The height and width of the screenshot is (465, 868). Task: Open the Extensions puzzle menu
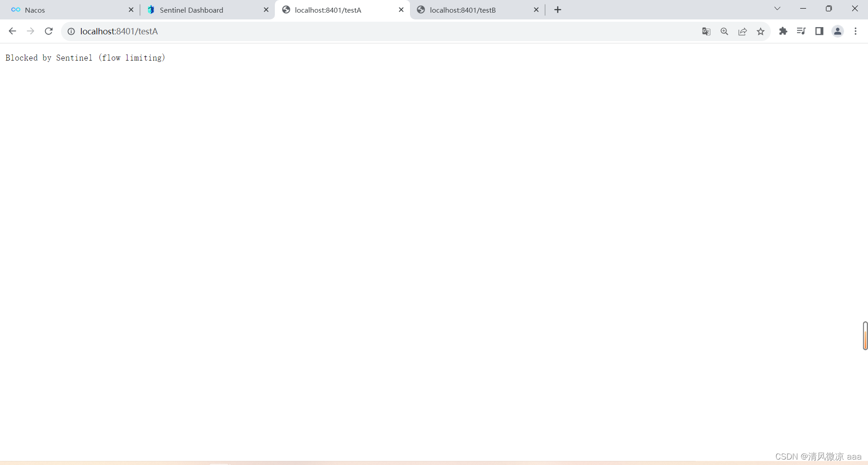[783, 31]
